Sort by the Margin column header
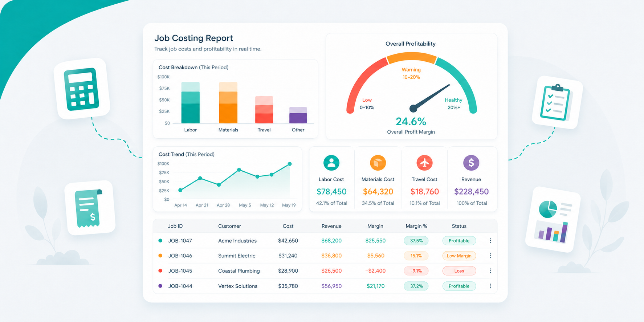 click(375, 226)
